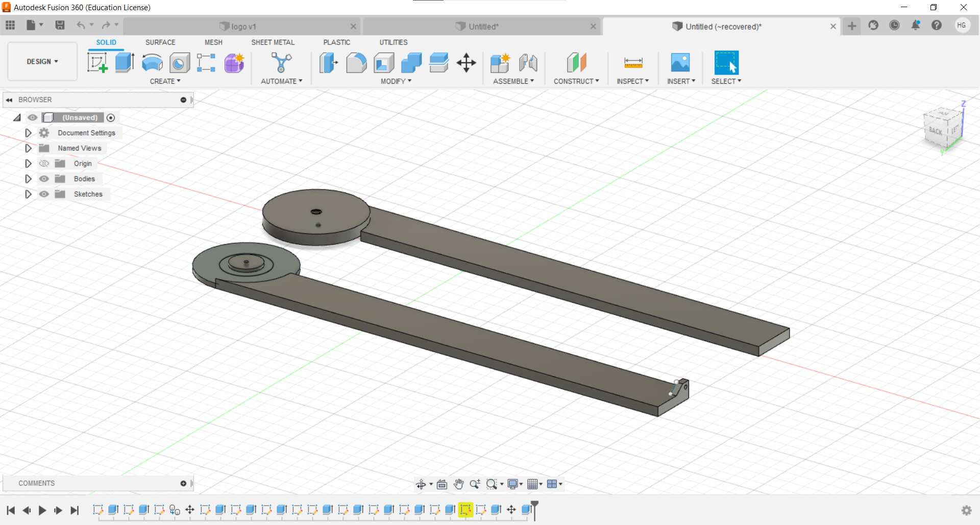Click the Select tool icon
Screen dimensions: 980x525
pyautogui.click(x=726, y=63)
